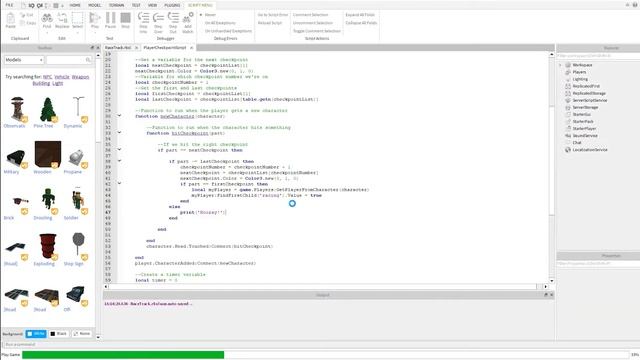The width and height of the screenshot is (640, 360).
Task: Close the PlayerCheckpointScript tab
Action: pyautogui.click(x=191, y=48)
